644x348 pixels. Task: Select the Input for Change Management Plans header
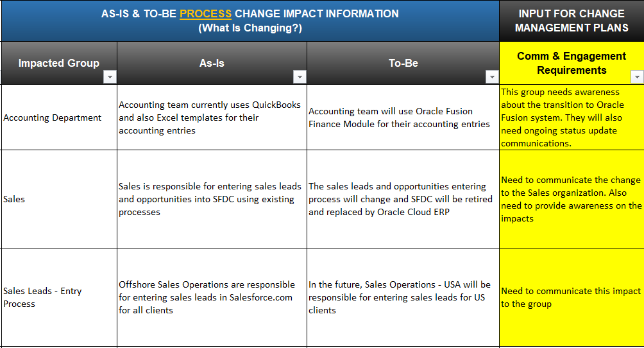[572, 21]
